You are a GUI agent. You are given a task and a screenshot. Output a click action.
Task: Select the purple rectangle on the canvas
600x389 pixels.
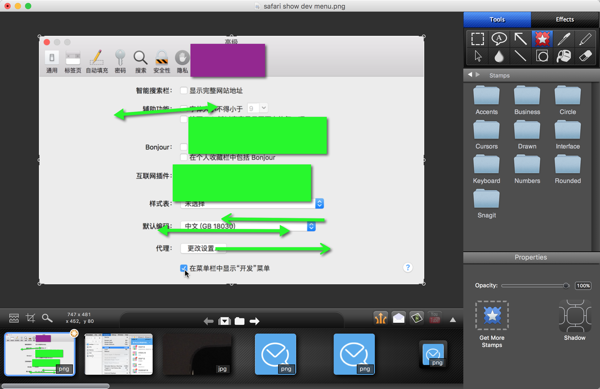tap(228, 60)
